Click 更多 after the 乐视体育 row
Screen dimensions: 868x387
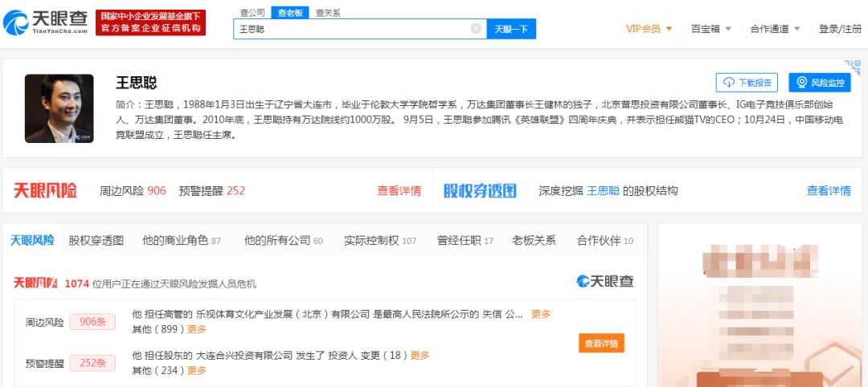tap(541, 314)
